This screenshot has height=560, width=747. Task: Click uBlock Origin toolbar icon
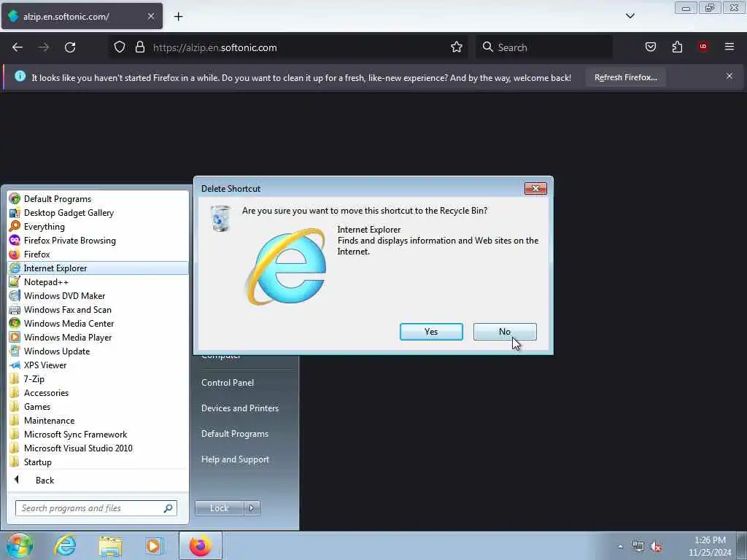click(x=703, y=47)
